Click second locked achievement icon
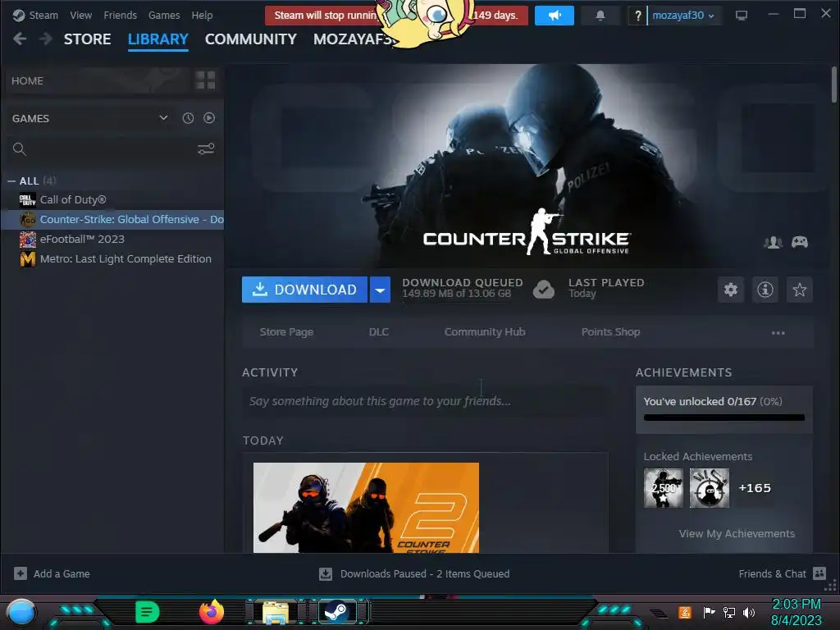The height and width of the screenshot is (630, 840). pyautogui.click(x=710, y=488)
